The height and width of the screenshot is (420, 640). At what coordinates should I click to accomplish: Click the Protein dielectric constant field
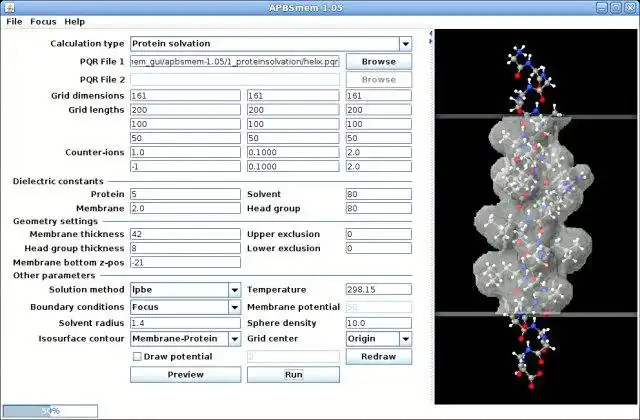coord(185,194)
